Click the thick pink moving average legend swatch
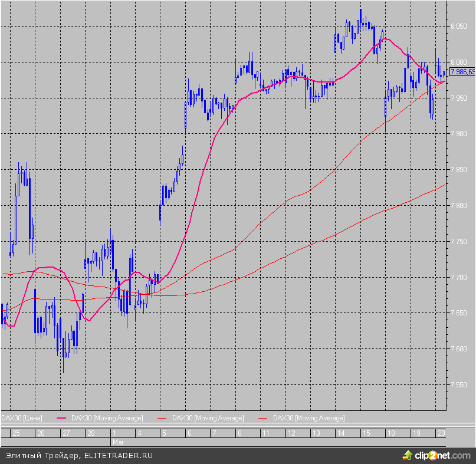Viewport: 476px width, 464px height. click(63, 418)
